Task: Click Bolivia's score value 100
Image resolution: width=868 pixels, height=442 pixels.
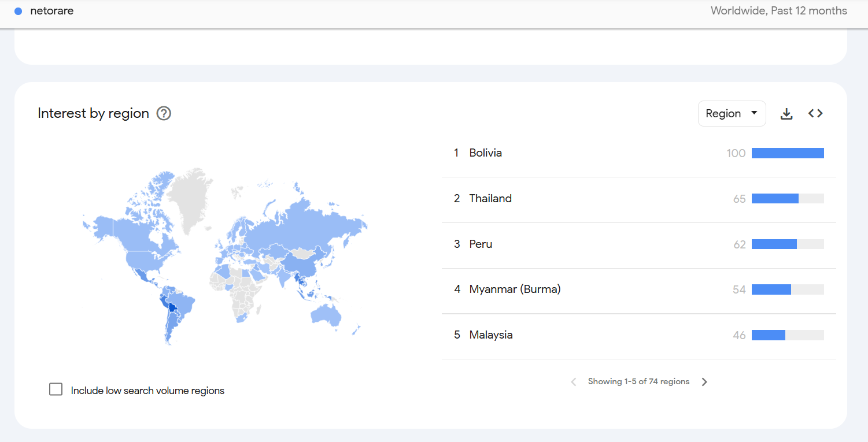Action: pyautogui.click(x=736, y=153)
